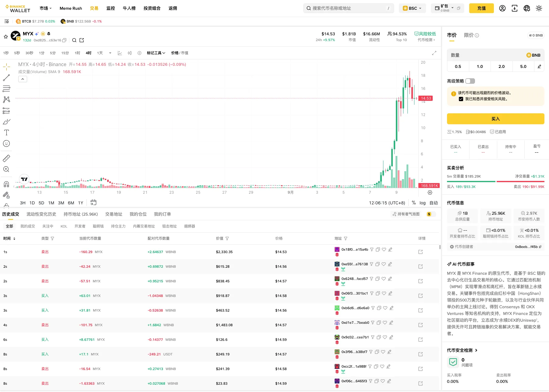Expand more timeframe options arrow
This screenshot has width=549, height=392.
(110, 53)
